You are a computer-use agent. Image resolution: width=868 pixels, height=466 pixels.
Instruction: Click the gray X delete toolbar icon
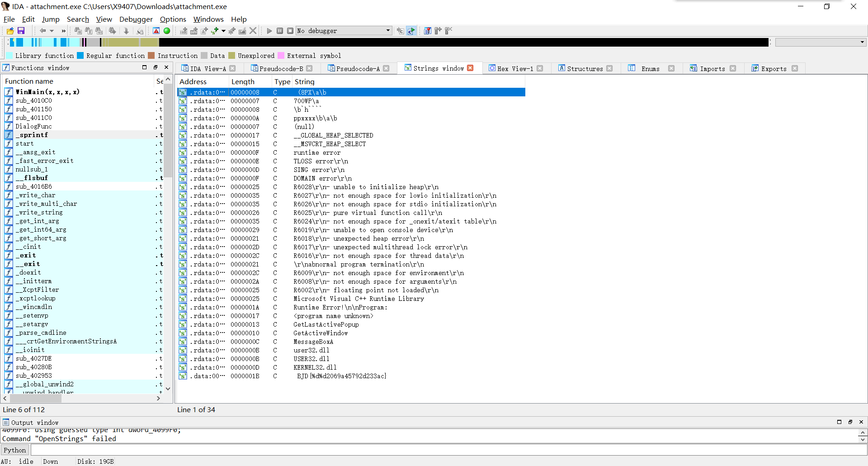tap(253, 31)
